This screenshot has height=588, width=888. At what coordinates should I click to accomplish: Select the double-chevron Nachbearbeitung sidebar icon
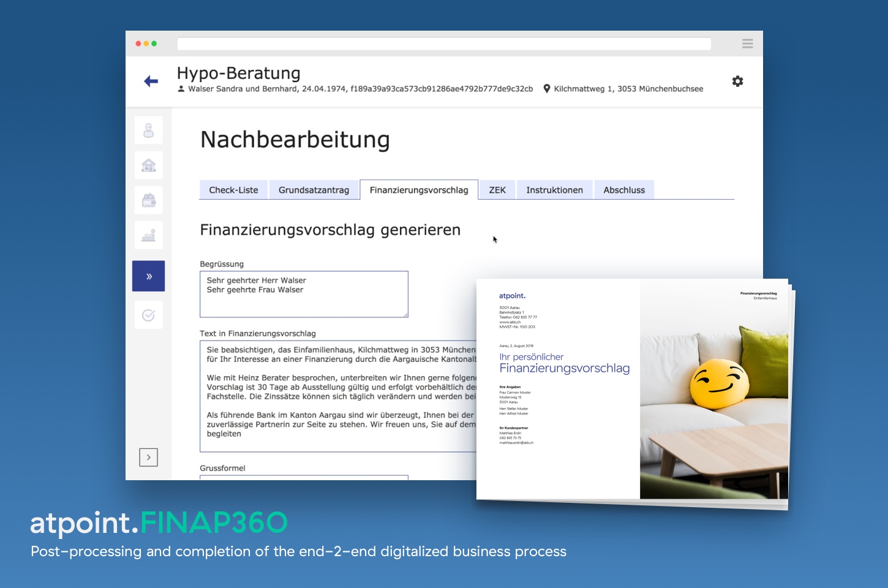click(149, 276)
